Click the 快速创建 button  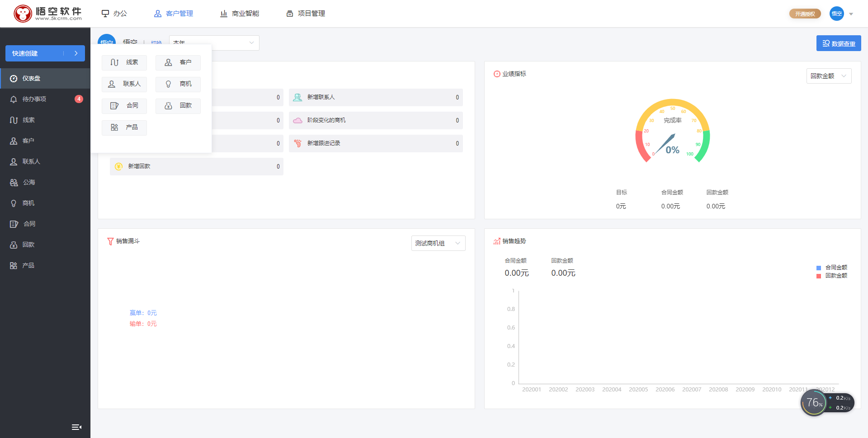point(45,53)
